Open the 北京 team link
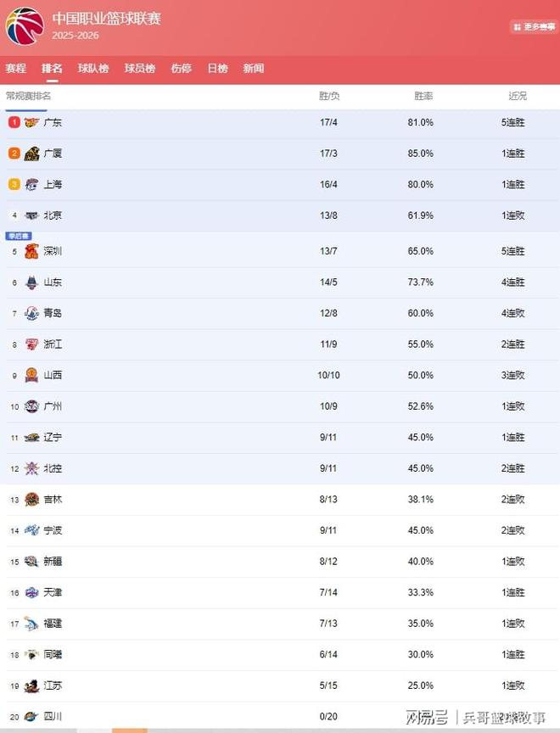 [53, 215]
